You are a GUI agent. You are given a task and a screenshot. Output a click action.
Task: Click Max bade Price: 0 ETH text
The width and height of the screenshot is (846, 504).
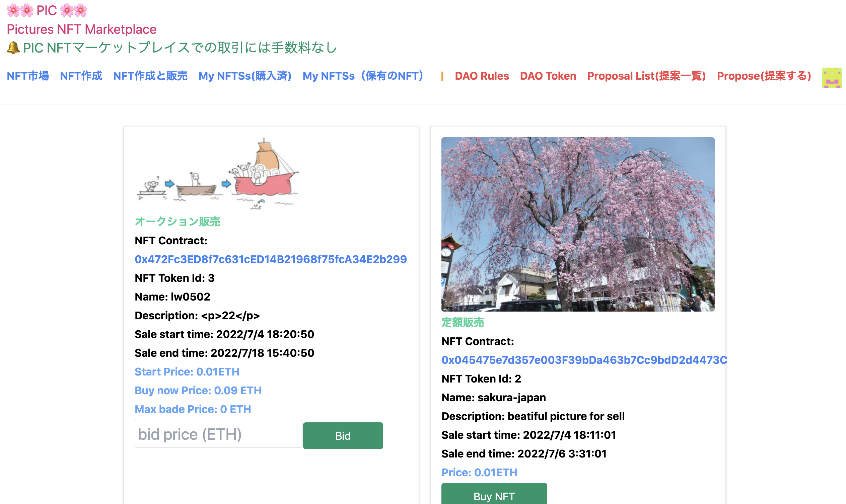click(x=193, y=409)
